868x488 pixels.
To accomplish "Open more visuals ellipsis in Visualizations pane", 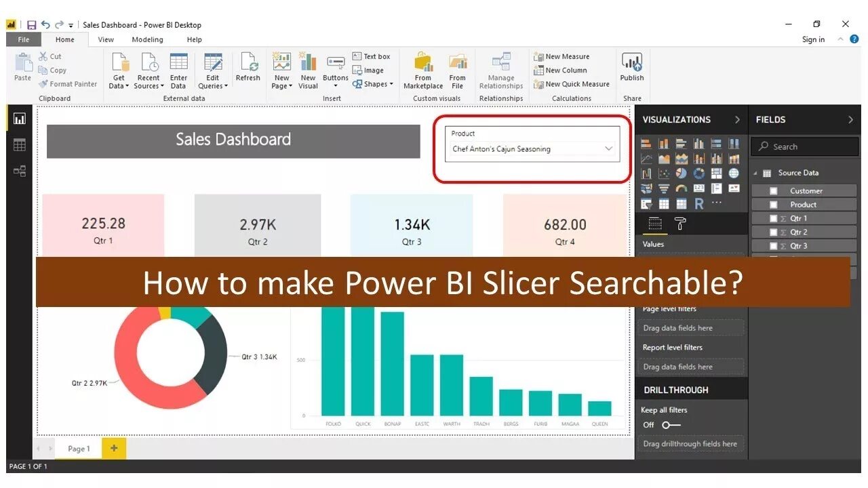I will click(717, 203).
